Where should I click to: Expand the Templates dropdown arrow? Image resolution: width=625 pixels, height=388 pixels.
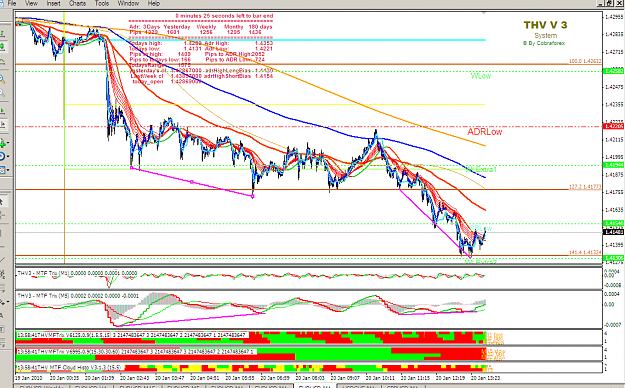coord(8,170)
